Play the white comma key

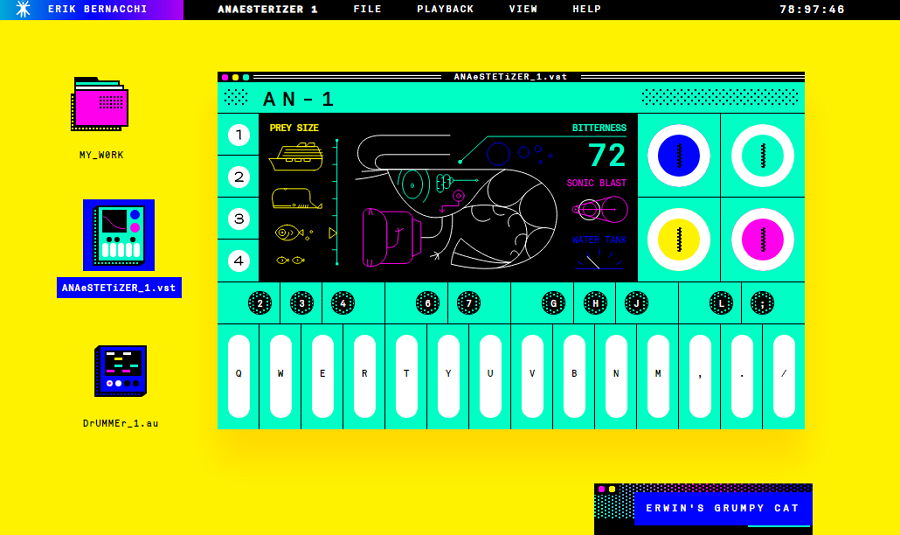(x=700, y=376)
